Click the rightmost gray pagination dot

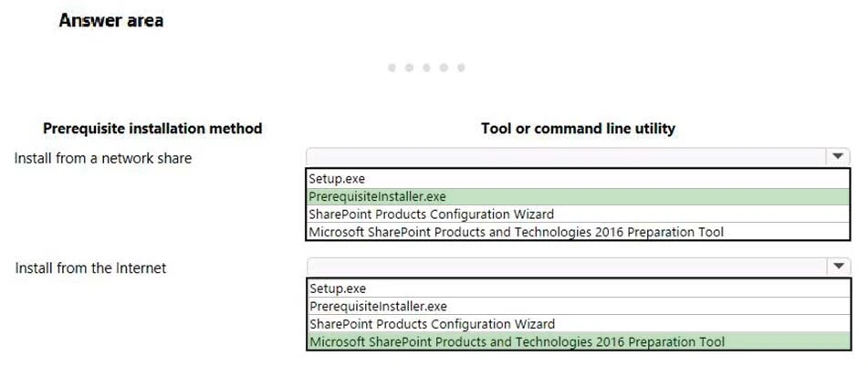(x=461, y=68)
